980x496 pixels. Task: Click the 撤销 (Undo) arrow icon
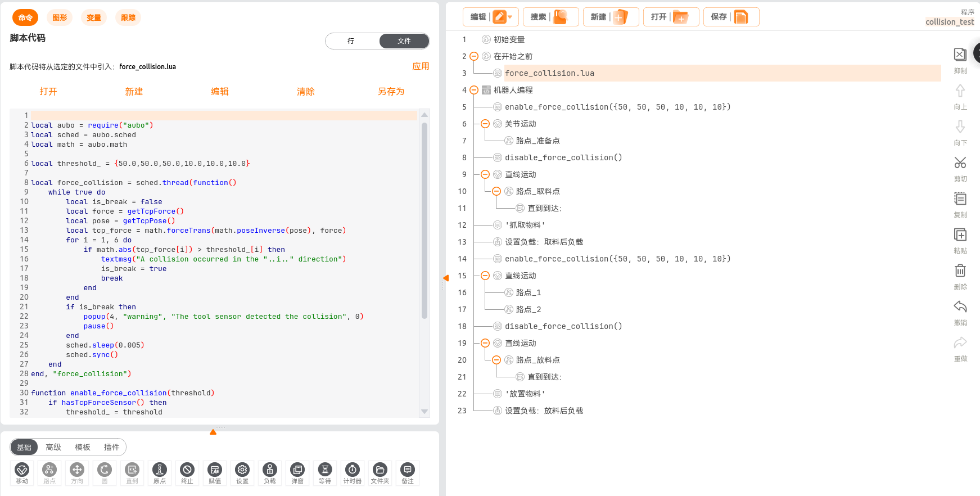point(960,307)
